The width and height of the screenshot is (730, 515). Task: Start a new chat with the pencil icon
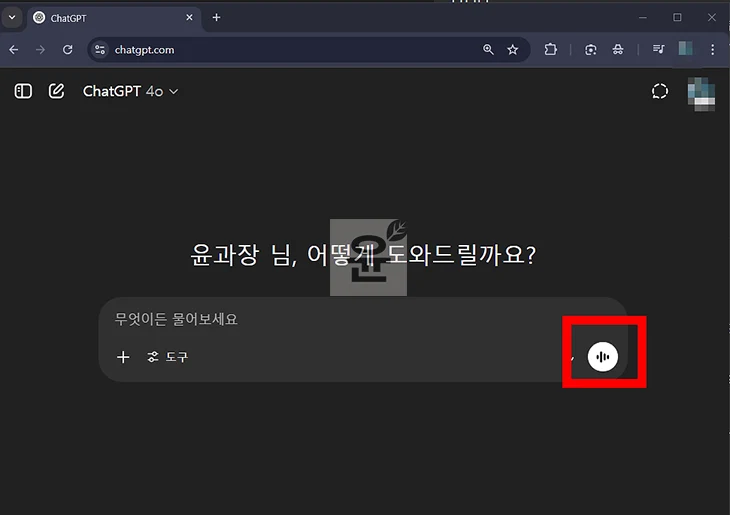56,91
